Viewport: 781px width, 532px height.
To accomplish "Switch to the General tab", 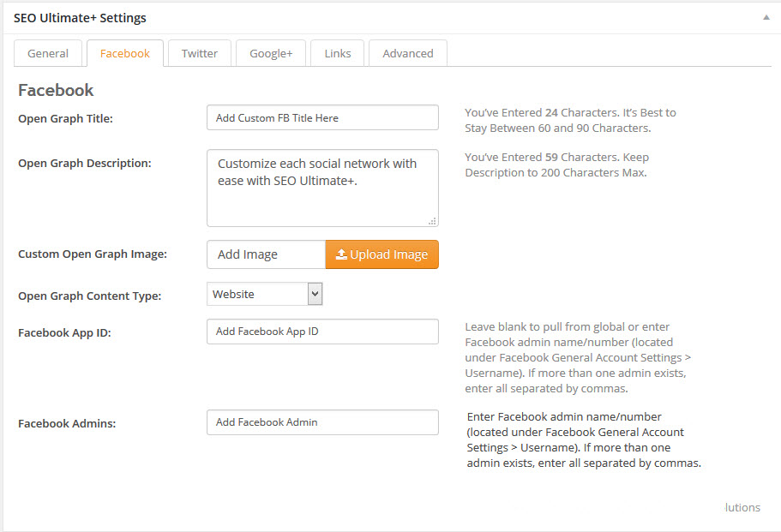I will point(48,53).
